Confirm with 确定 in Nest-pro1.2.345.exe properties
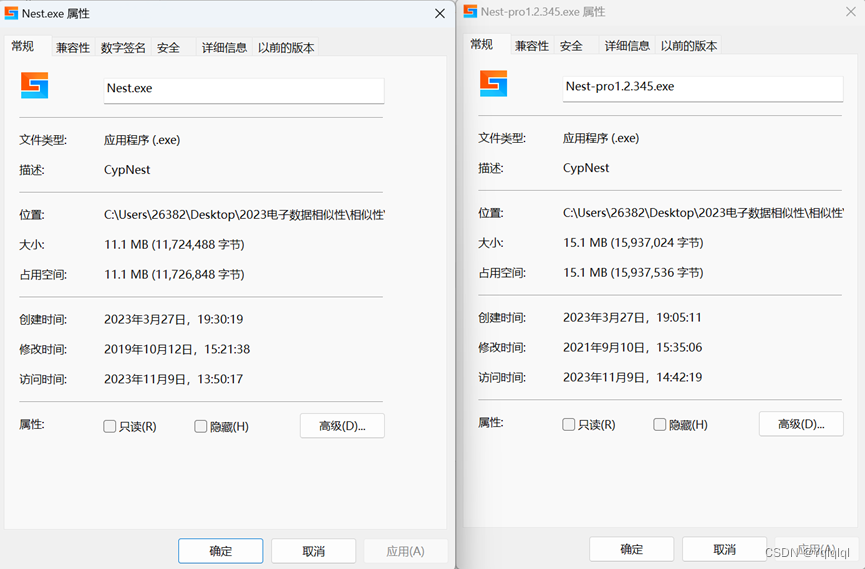 (x=632, y=549)
